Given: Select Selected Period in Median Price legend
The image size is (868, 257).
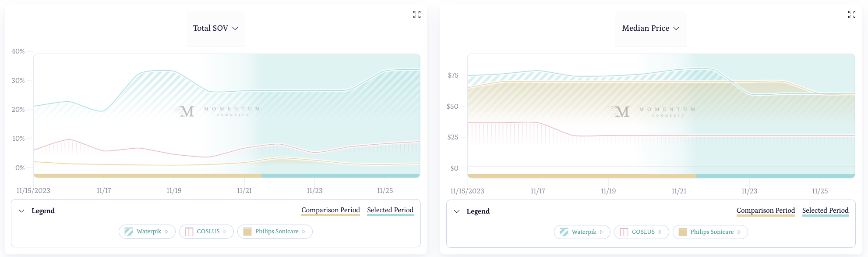Looking at the screenshot, I should (x=825, y=211).
